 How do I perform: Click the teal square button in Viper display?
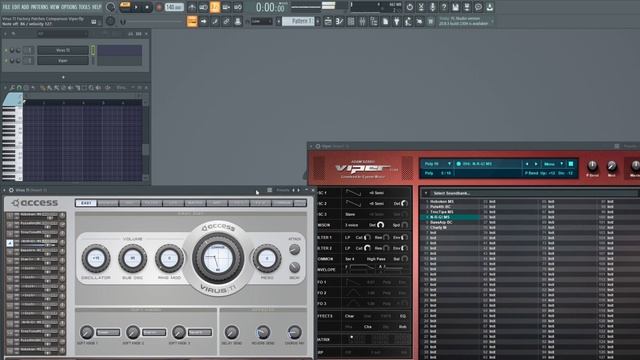pyautogui.click(x=571, y=164)
